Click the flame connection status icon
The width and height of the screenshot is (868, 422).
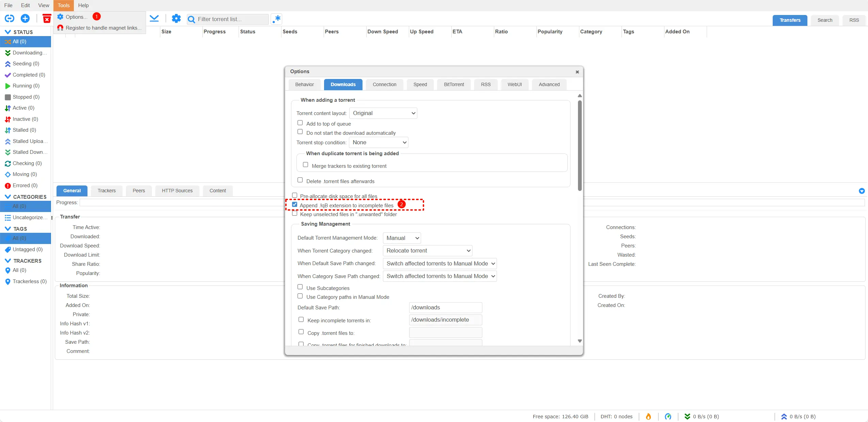tap(648, 417)
